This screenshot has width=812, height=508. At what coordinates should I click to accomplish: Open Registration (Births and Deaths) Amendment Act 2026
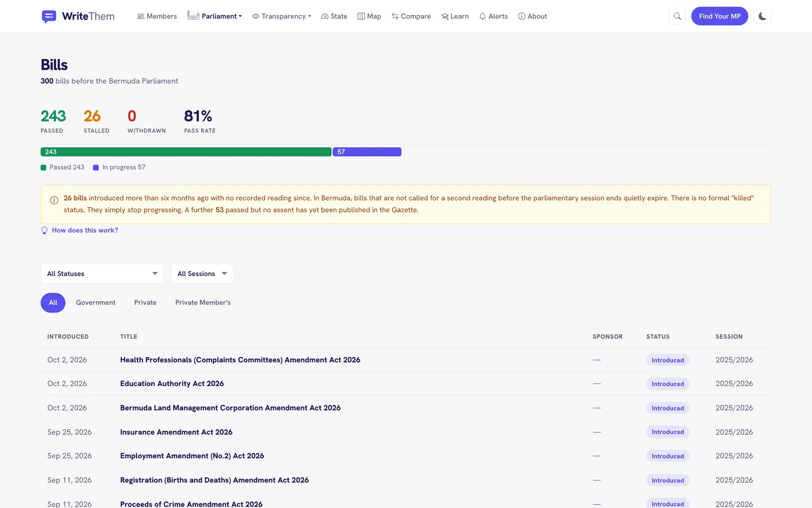214,480
